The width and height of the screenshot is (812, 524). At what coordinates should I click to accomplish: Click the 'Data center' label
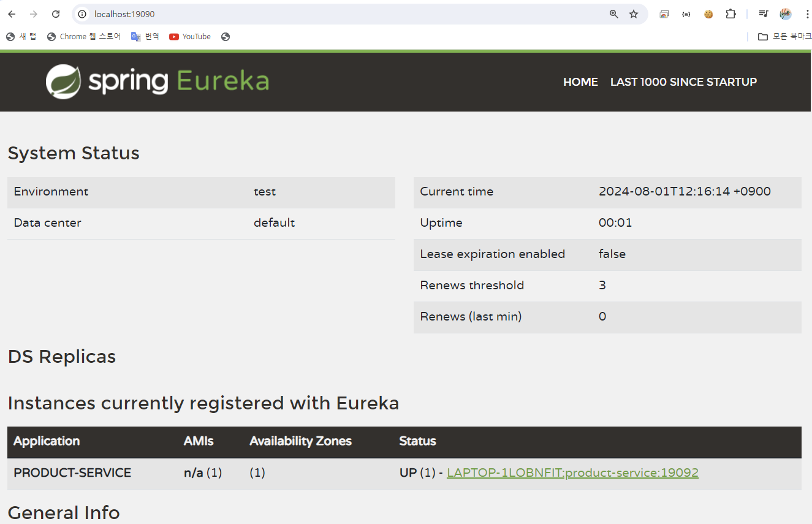click(48, 223)
